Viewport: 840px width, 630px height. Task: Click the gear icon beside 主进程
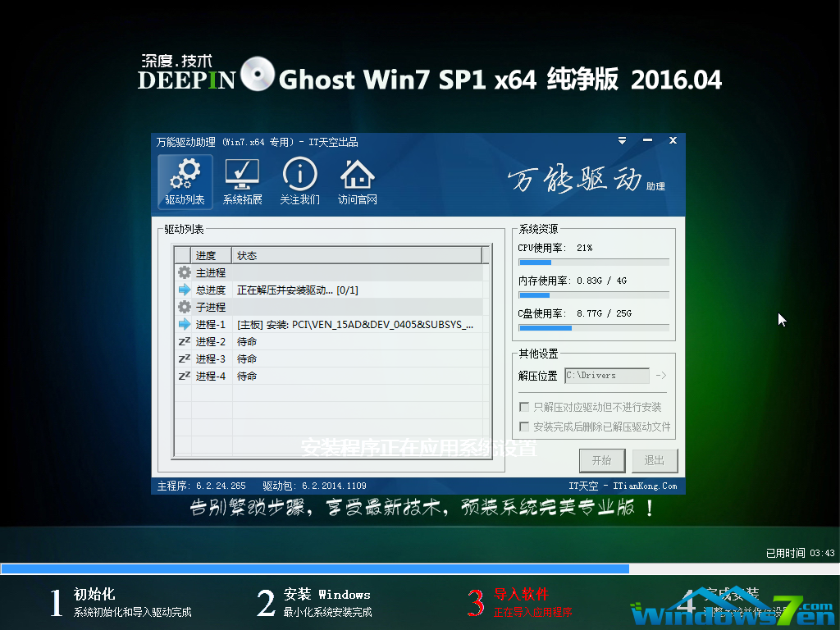point(185,272)
